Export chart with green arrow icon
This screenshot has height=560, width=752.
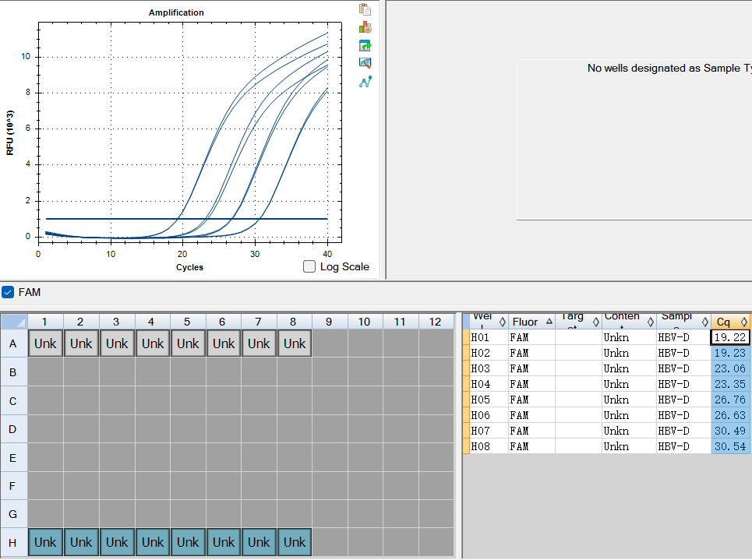coord(365,45)
